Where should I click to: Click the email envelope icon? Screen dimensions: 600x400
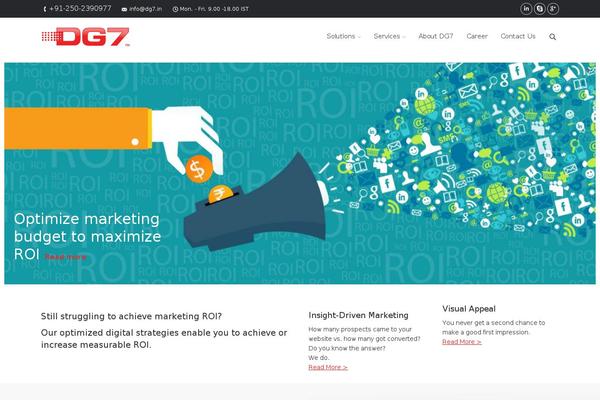(124, 9)
